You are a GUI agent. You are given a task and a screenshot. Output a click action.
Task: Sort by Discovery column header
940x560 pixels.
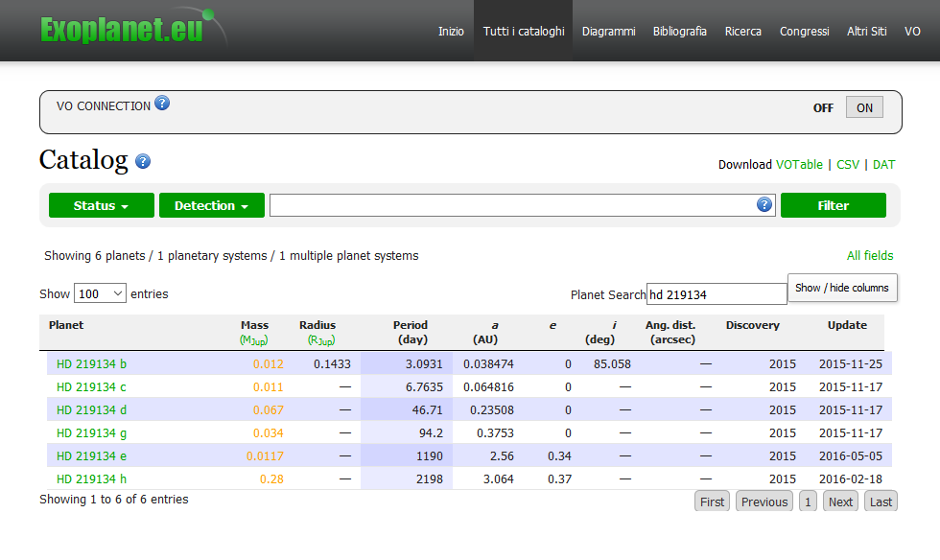tap(752, 325)
